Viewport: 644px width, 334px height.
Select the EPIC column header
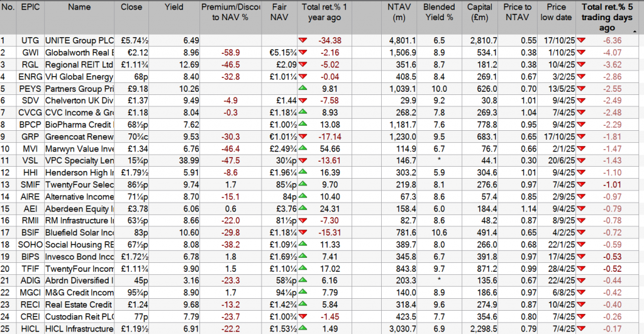click(x=29, y=8)
